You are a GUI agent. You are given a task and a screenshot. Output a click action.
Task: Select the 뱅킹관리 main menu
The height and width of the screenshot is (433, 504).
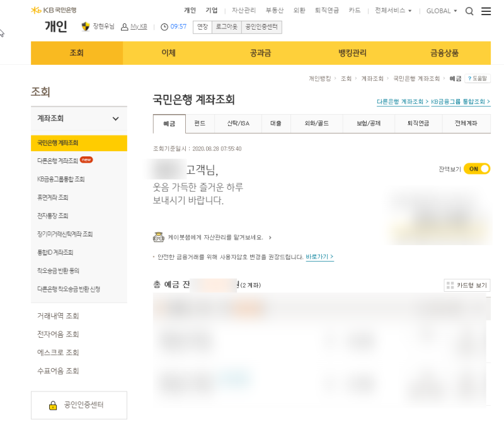point(353,53)
